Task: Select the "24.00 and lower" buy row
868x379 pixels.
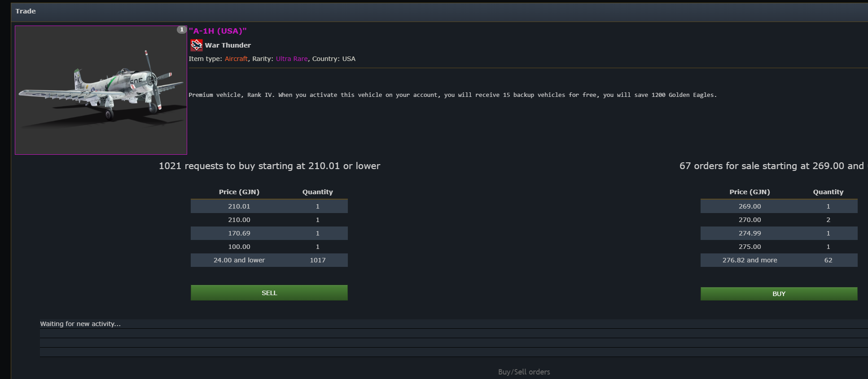Action: click(x=269, y=260)
